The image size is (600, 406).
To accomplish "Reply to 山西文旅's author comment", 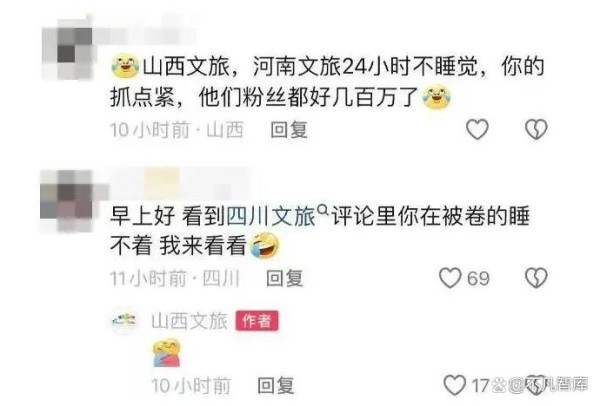I will 276,385.
